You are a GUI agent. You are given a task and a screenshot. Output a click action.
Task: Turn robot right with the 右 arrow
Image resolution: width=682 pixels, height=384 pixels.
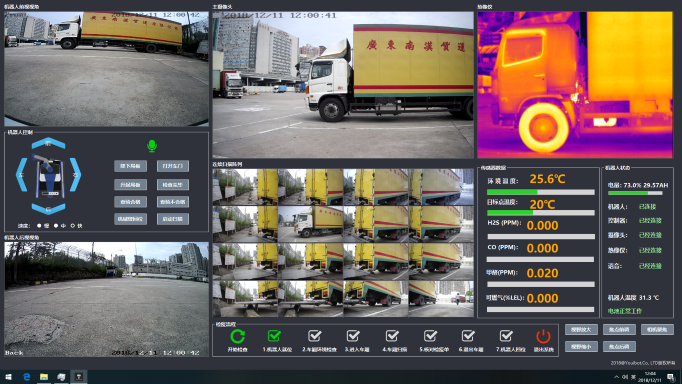[75, 175]
